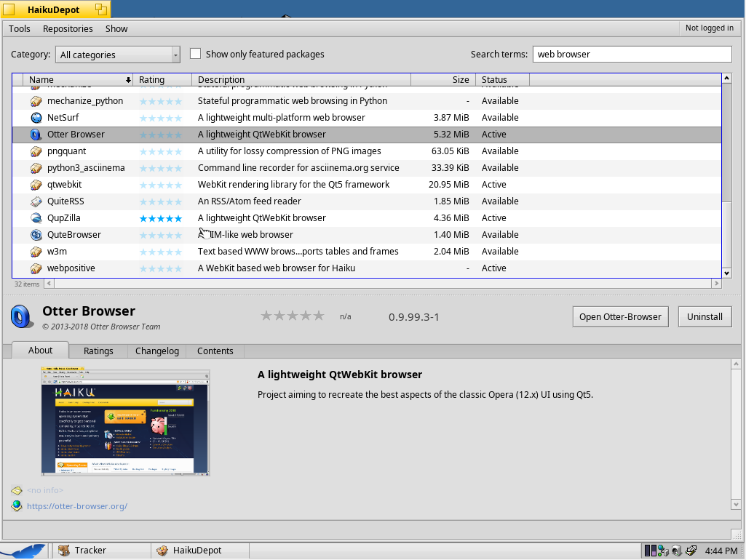Screen dimensions: 746x560
Task: Click the w3m package icon
Action: pyautogui.click(x=36, y=252)
